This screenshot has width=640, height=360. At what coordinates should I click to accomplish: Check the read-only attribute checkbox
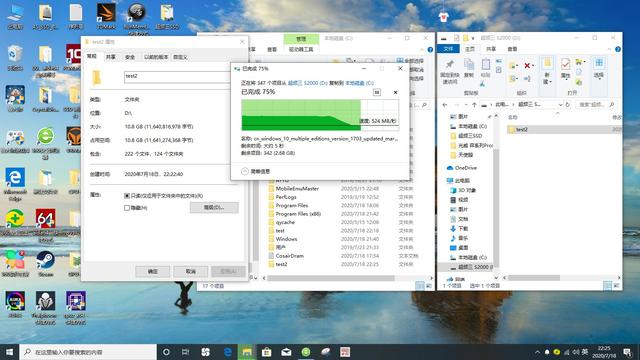point(127,196)
